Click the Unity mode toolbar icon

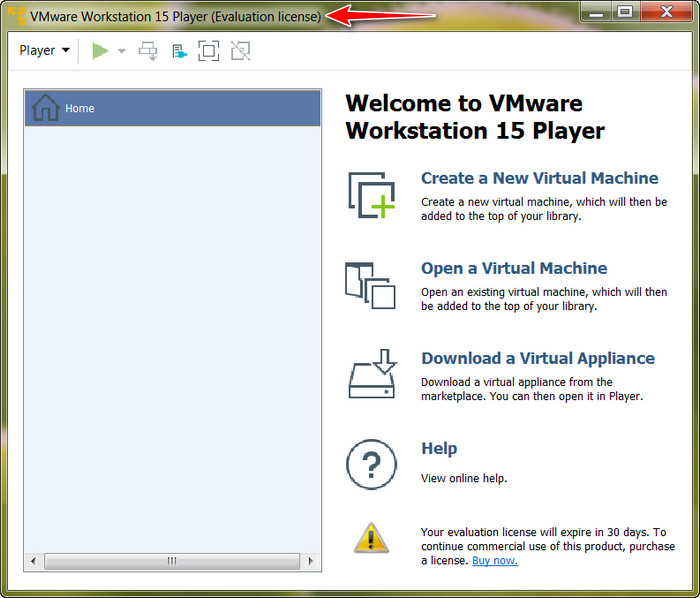point(241,51)
